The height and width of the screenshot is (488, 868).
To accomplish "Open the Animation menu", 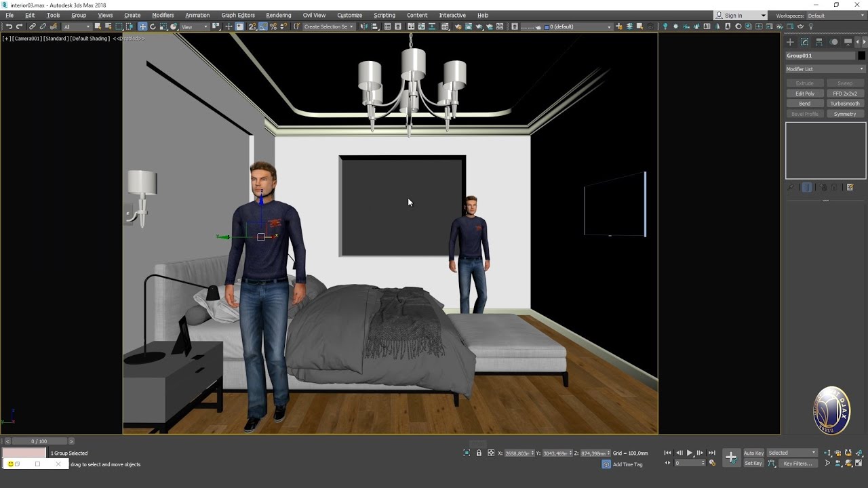I will (x=197, y=15).
